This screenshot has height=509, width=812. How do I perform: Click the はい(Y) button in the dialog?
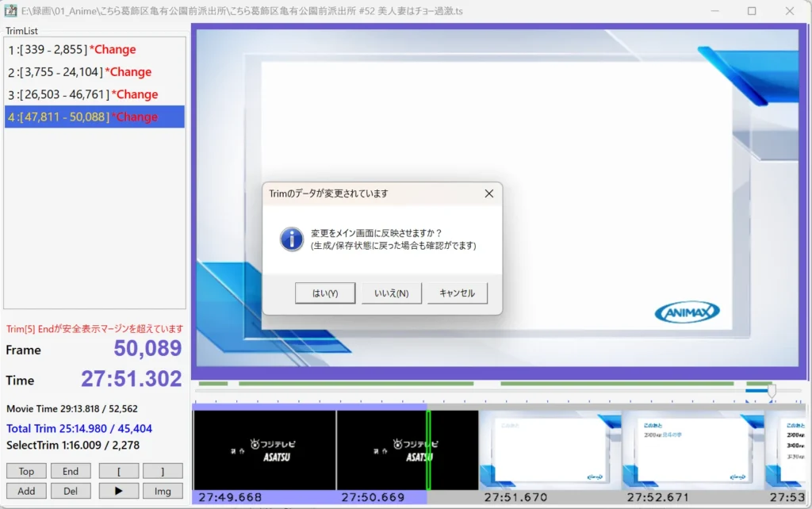[324, 293]
